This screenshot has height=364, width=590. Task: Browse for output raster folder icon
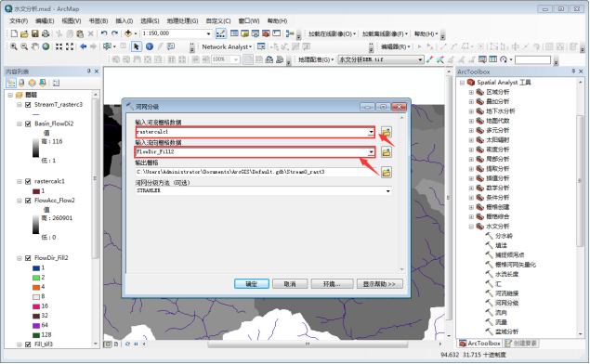coord(387,172)
